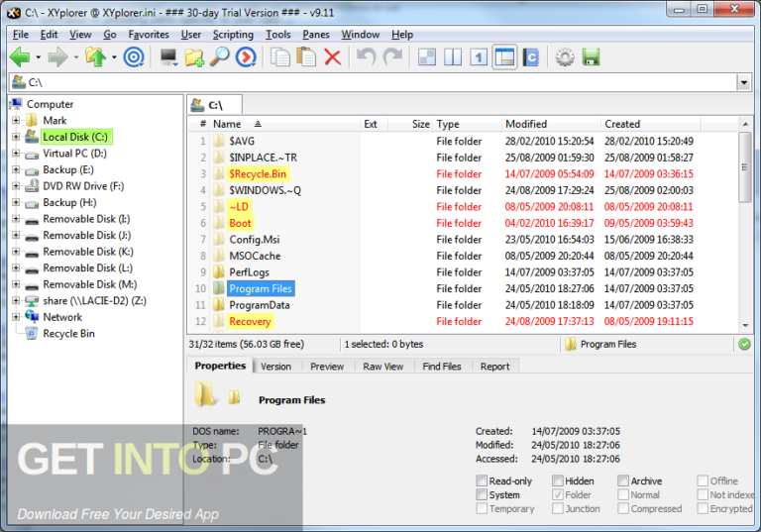
Task: Sort by the Name column header
Action: coord(285,124)
